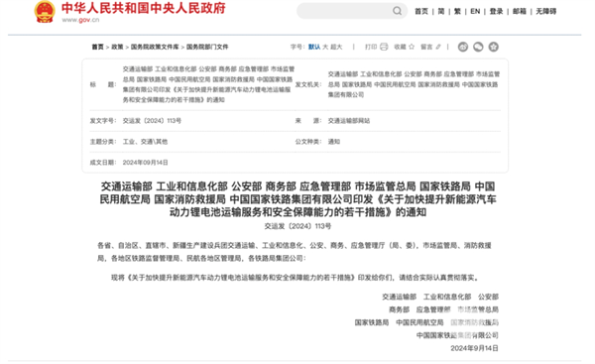Screen dimensions: 595x364
Task: Click the favorite star outline icon
Action: pyautogui.click(x=412, y=47)
